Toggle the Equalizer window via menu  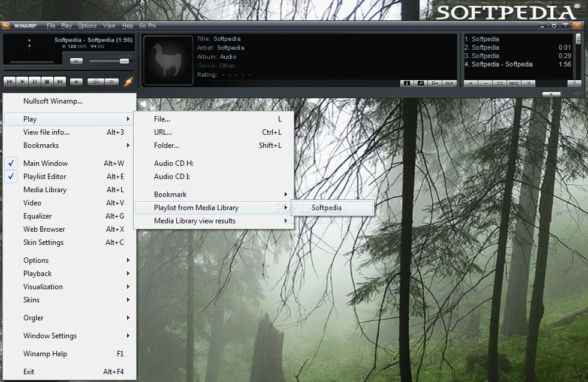tap(70, 216)
